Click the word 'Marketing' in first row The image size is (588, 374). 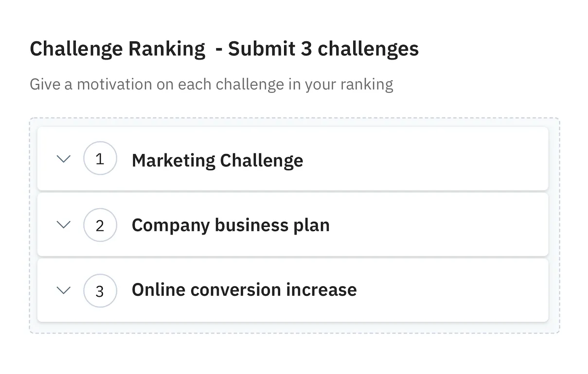click(x=174, y=160)
